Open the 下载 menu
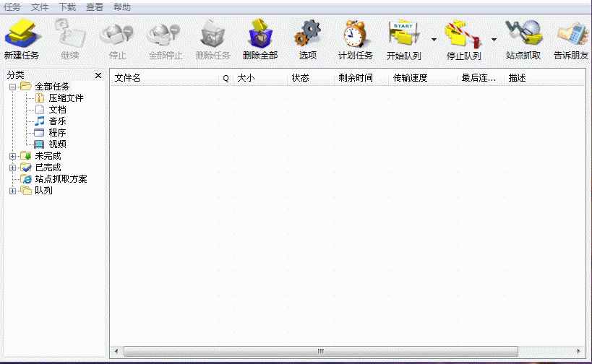592x364 pixels. pos(67,7)
